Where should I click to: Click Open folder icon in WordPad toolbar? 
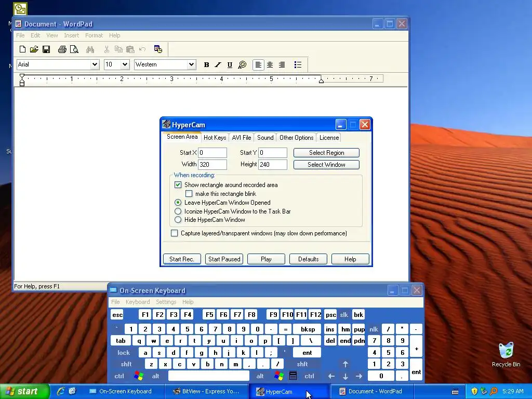point(34,49)
